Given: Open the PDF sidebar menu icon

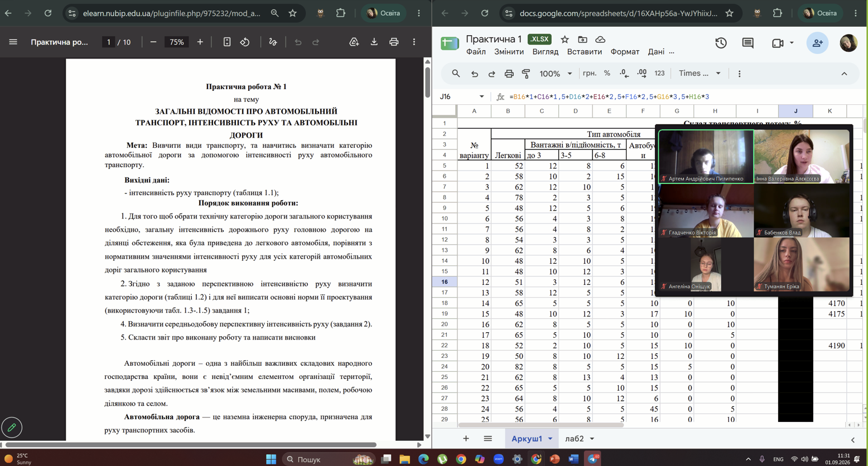Looking at the screenshot, I should click(13, 42).
